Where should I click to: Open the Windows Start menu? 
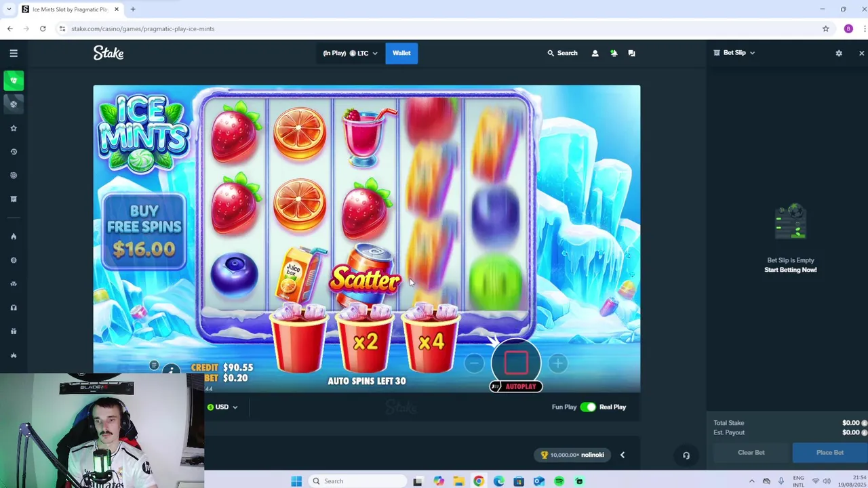(x=296, y=481)
